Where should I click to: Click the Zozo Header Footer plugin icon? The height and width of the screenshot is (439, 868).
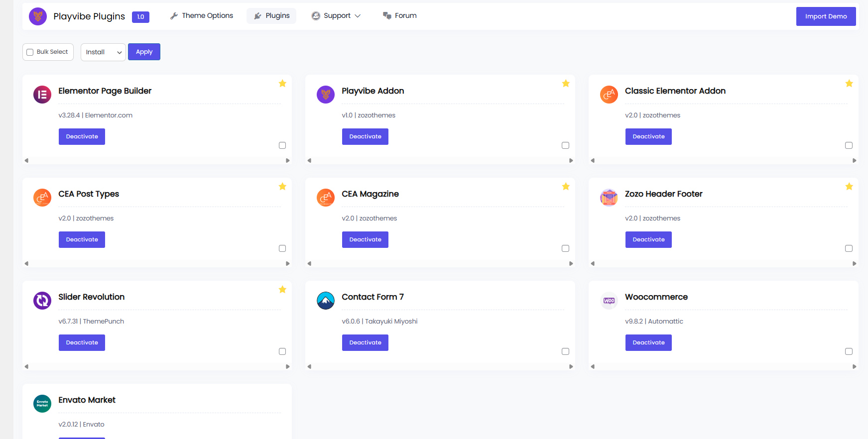pyautogui.click(x=609, y=198)
